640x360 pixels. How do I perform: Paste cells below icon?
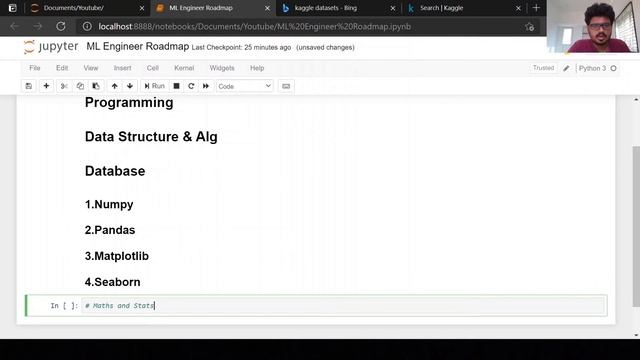(x=96, y=86)
